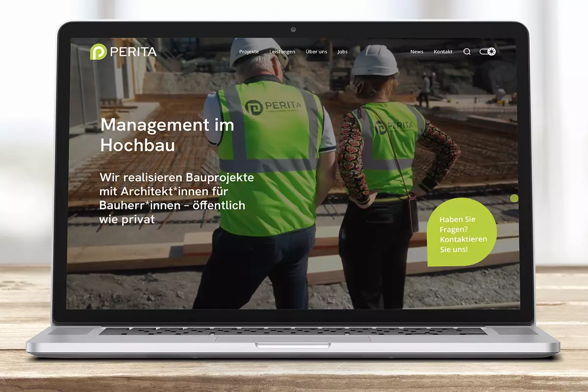This screenshot has height=392, width=588.
Task: Open the Leistungen navigation item
Action: pyautogui.click(x=282, y=51)
